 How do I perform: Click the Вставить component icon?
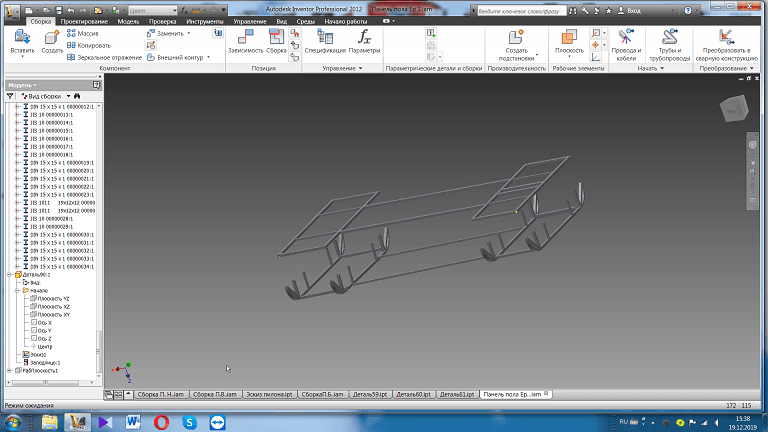click(x=22, y=38)
